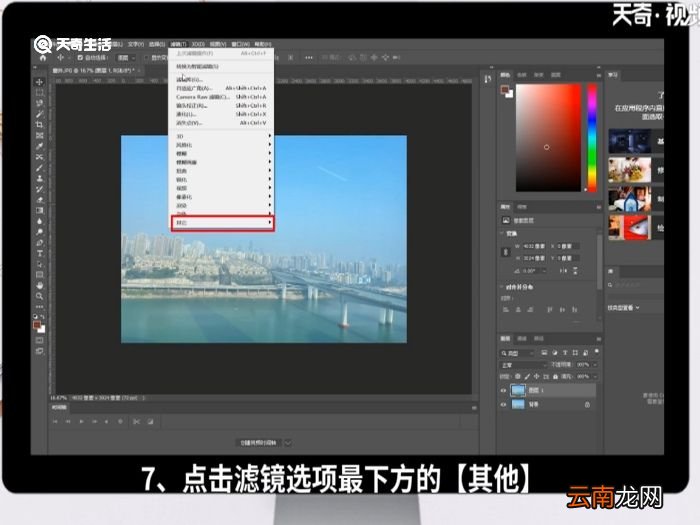The image size is (700, 525).
Task: Click the foreground color swatch in toolbar
Action: click(x=37, y=325)
